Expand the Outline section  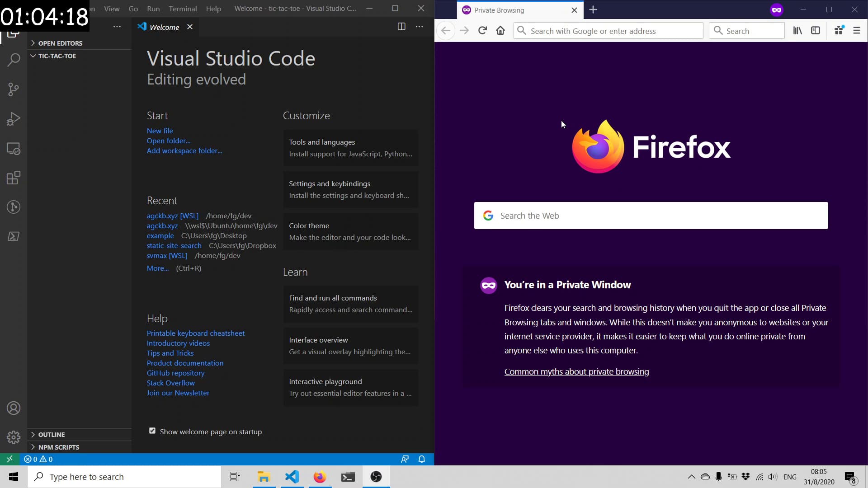click(x=80, y=435)
